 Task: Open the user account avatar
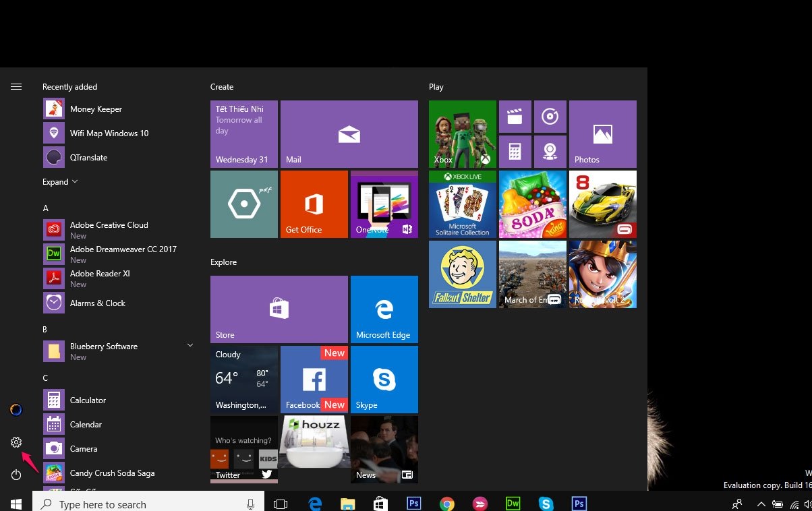click(16, 410)
